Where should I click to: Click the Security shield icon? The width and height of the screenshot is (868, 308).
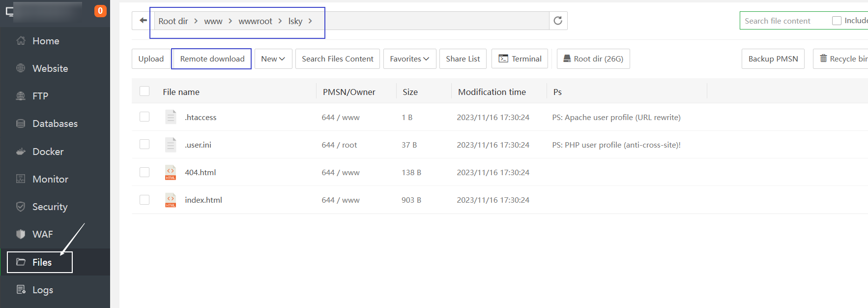(21, 207)
